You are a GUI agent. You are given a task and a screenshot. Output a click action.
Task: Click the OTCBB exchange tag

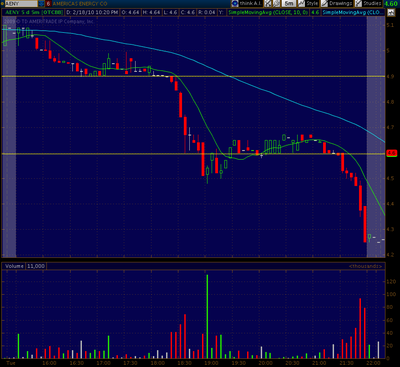[52, 12]
